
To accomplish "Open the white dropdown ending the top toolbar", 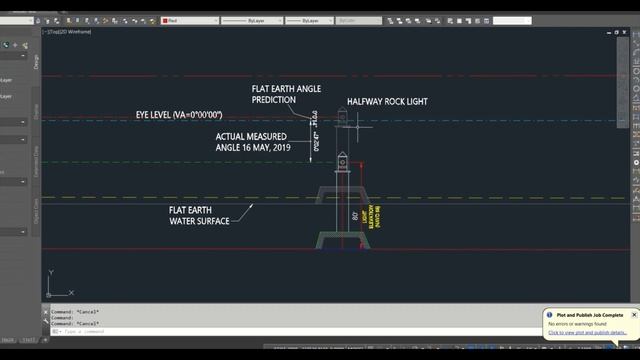I will [512, 20].
